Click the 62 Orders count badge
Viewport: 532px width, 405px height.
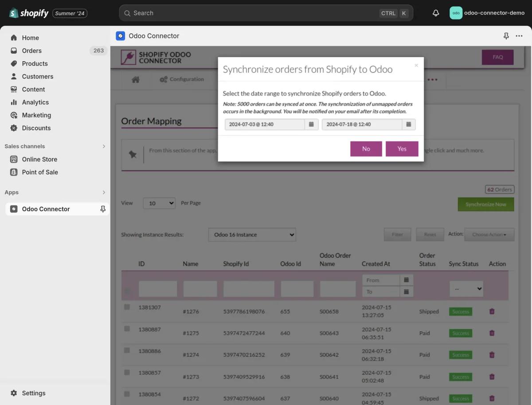tap(500, 189)
